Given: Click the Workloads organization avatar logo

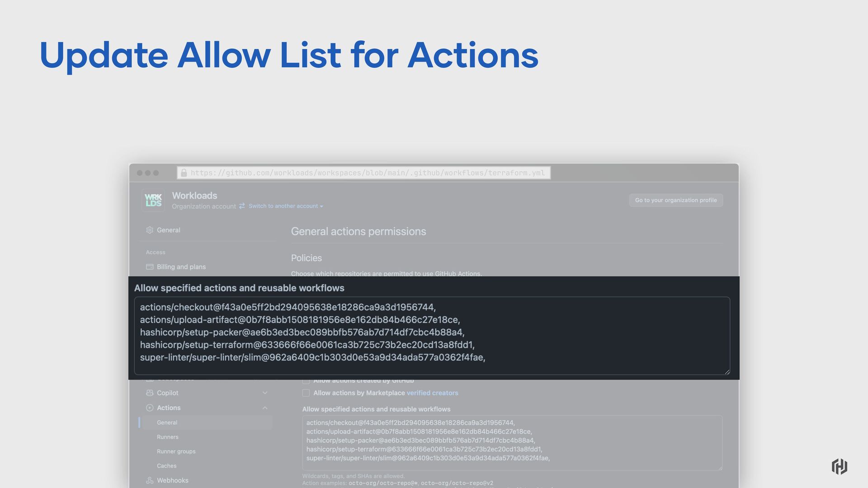Looking at the screenshot, I should click(153, 200).
